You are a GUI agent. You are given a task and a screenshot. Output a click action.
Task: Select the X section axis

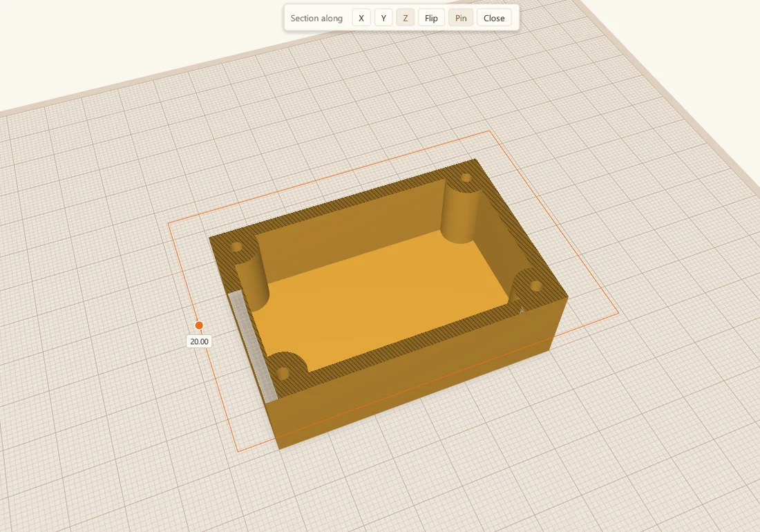[x=361, y=18]
